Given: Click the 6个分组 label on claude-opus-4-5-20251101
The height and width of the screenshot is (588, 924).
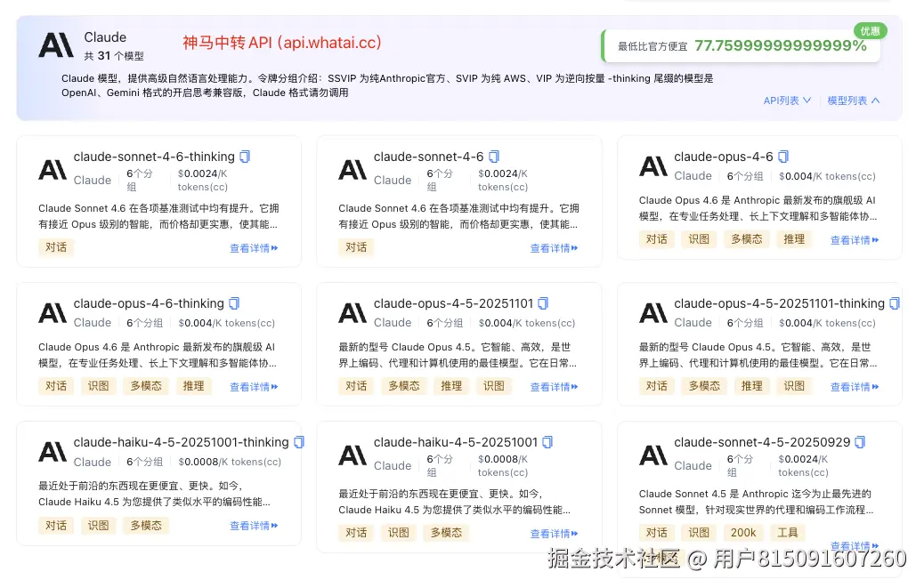Looking at the screenshot, I should pyautogui.click(x=445, y=323).
